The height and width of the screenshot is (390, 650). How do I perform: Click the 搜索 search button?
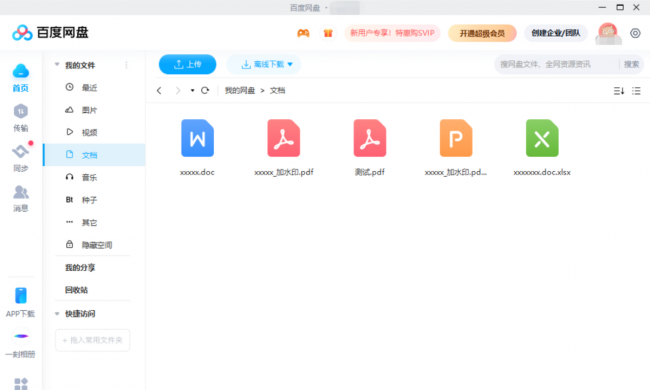(631, 64)
